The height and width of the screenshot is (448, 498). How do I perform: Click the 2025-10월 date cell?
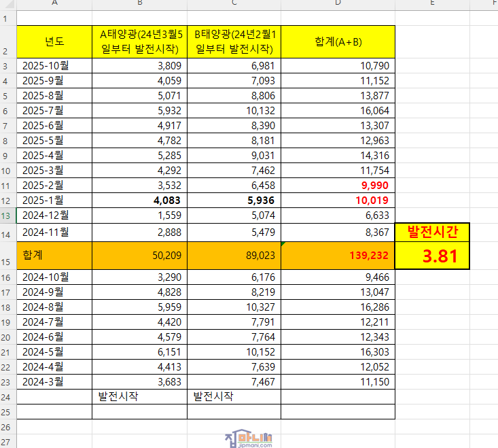[x=54, y=66]
